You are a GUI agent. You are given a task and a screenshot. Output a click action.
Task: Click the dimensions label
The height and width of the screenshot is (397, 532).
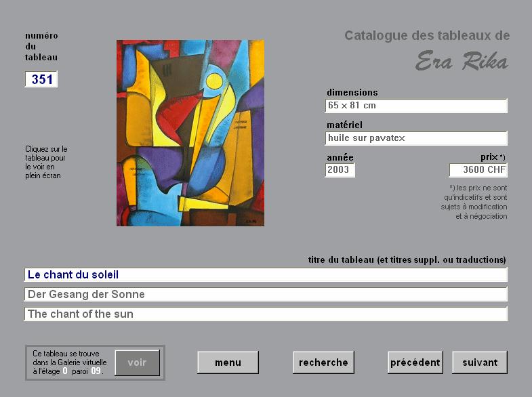point(352,93)
